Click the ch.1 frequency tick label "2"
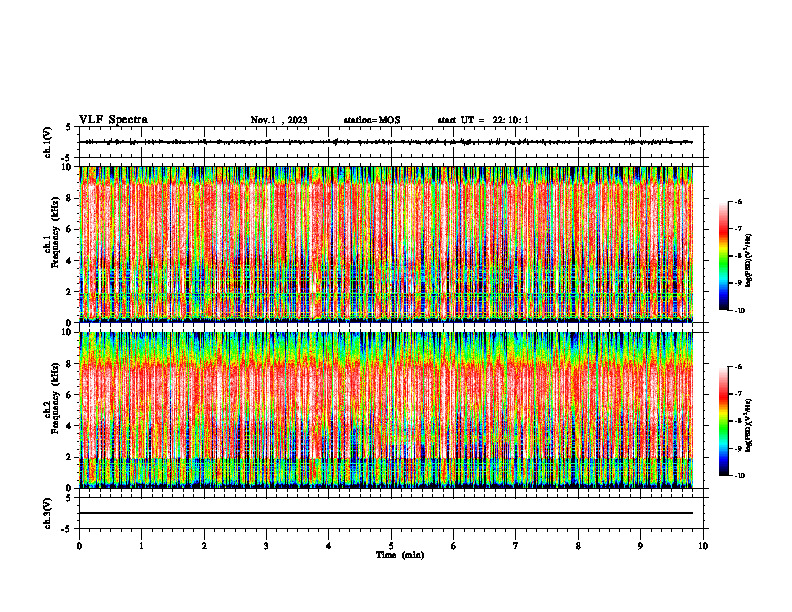This screenshot has height=612, width=792. 70,291
